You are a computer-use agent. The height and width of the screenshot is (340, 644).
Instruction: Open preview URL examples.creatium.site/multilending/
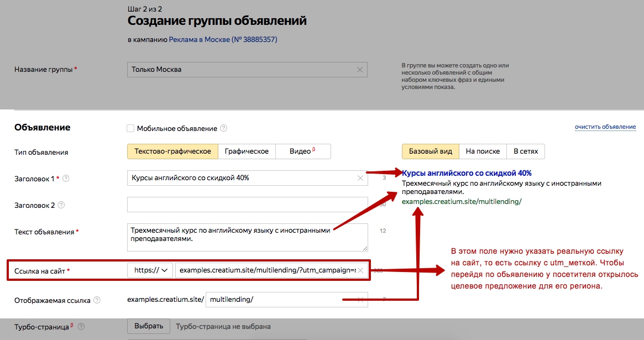462,202
